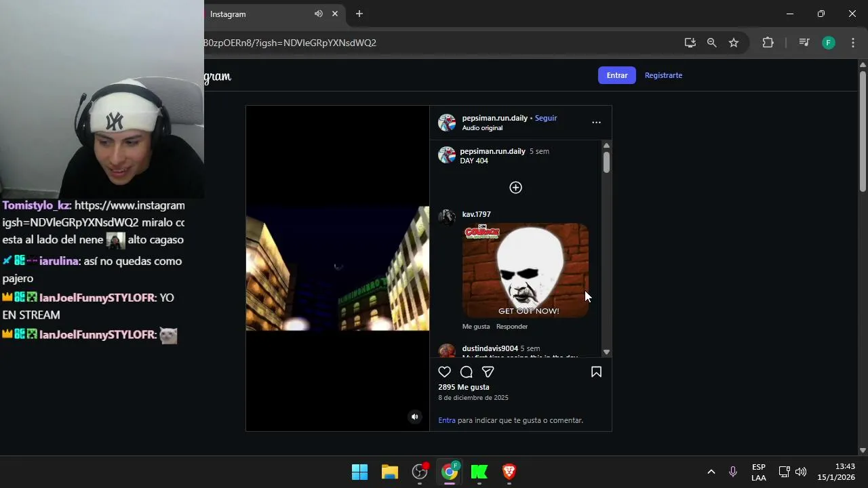Click the kav.1797 commenter avatar
This screenshot has width=868, height=488.
447,217
